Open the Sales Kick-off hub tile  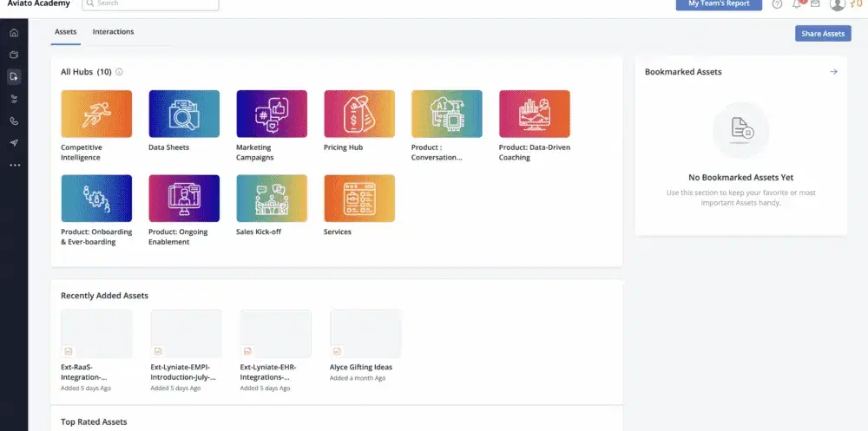pyautogui.click(x=272, y=199)
